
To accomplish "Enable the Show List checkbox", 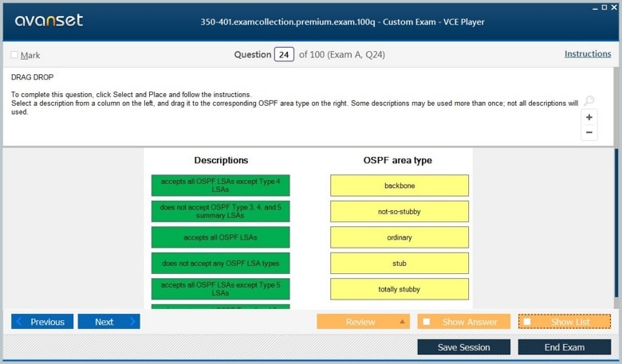I will pos(527,322).
